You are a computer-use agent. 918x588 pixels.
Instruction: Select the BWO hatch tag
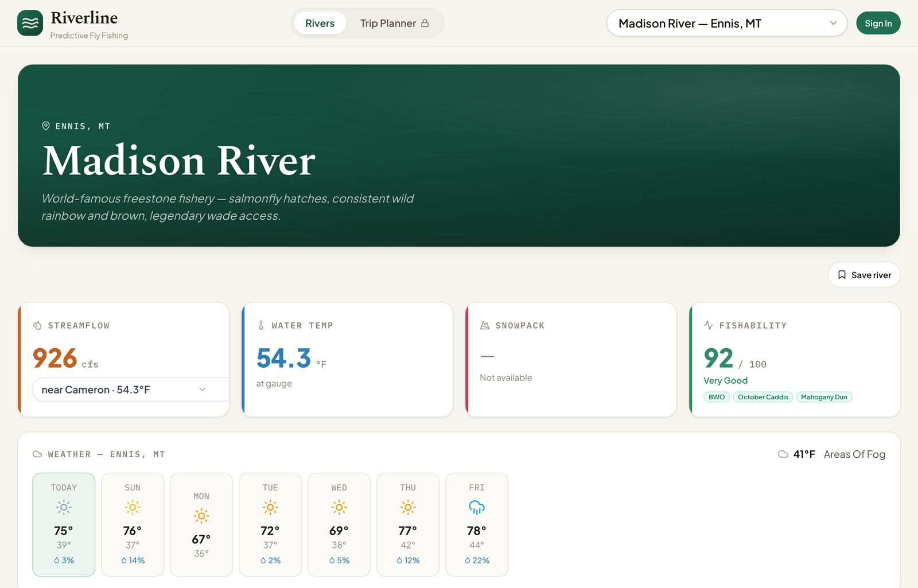(716, 397)
